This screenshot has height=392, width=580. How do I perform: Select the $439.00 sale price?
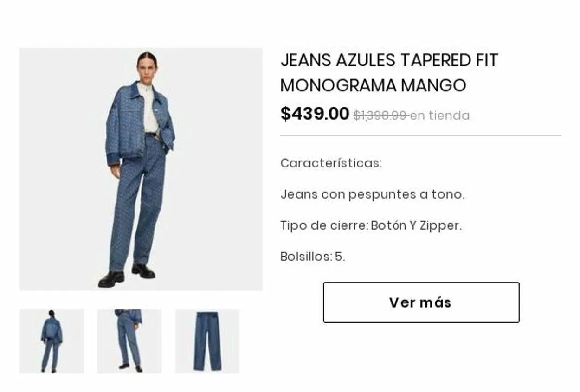[315, 114]
